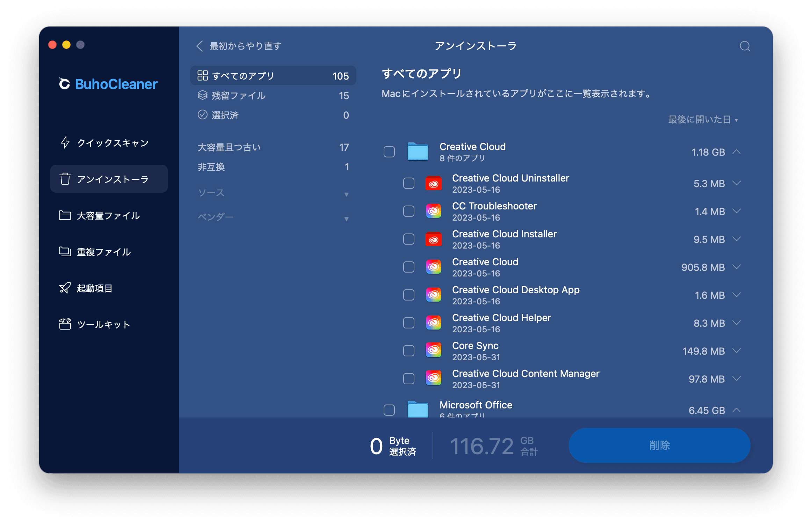
Task: Open the 選択済 filter view
Action: (x=225, y=115)
